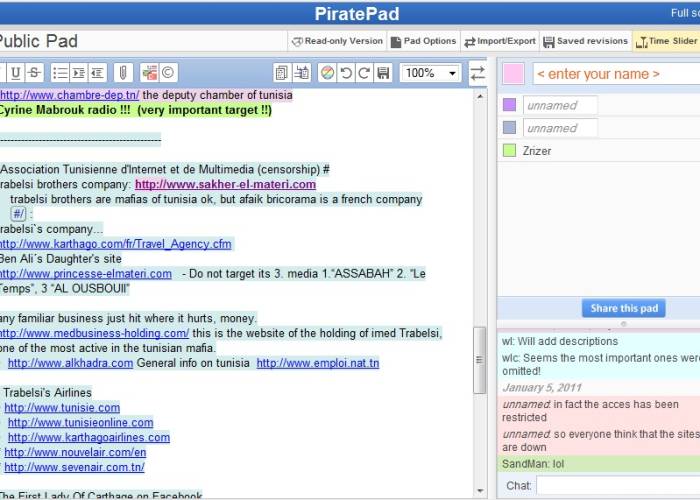Open the Time Slider
Image resolution: width=700 pixels, height=500 pixels.
coord(667,41)
